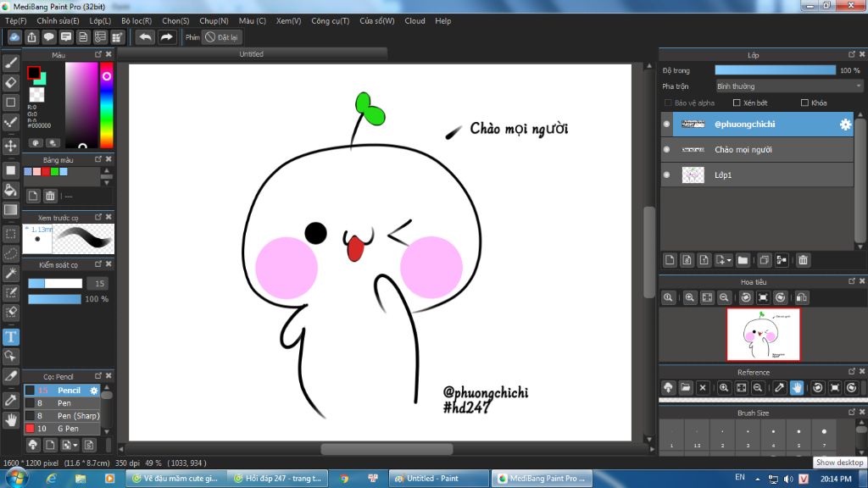
Task: Choose the G Pen brush
Action: (x=62, y=429)
